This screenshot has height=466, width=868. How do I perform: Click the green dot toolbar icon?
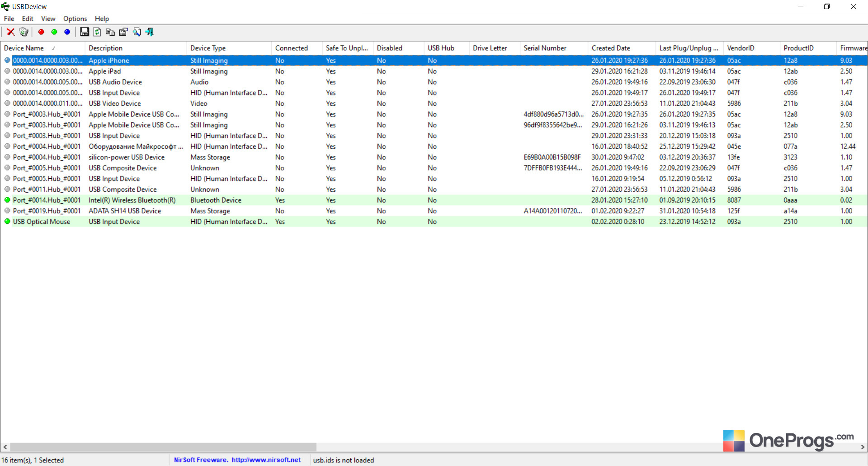click(x=54, y=32)
